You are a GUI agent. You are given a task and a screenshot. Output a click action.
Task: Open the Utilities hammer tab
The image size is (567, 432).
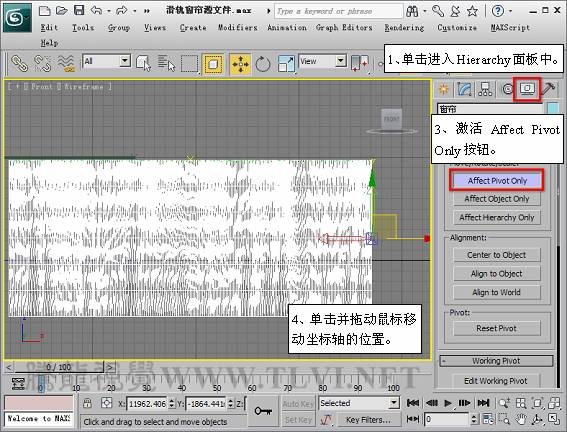click(x=549, y=89)
